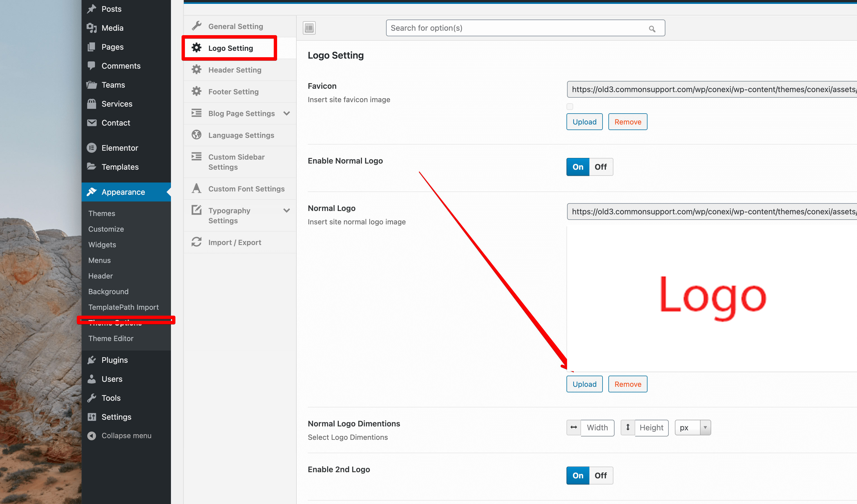857x504 pixels.
Task: Click the Custom Font Settings letter icon
Action: (x=196, y=188)
